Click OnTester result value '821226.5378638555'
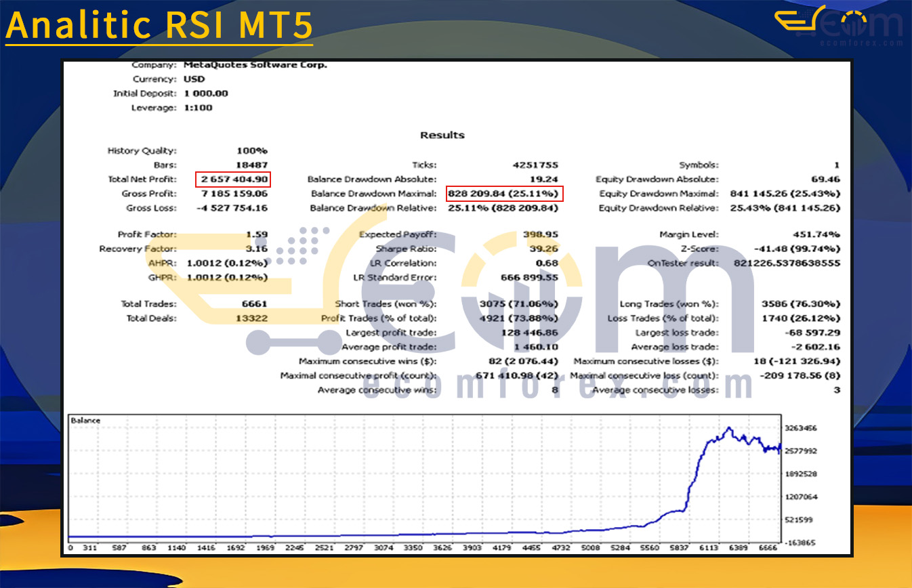Image resolution: width=912 pixels, height=588 pixels. point(787,263)
